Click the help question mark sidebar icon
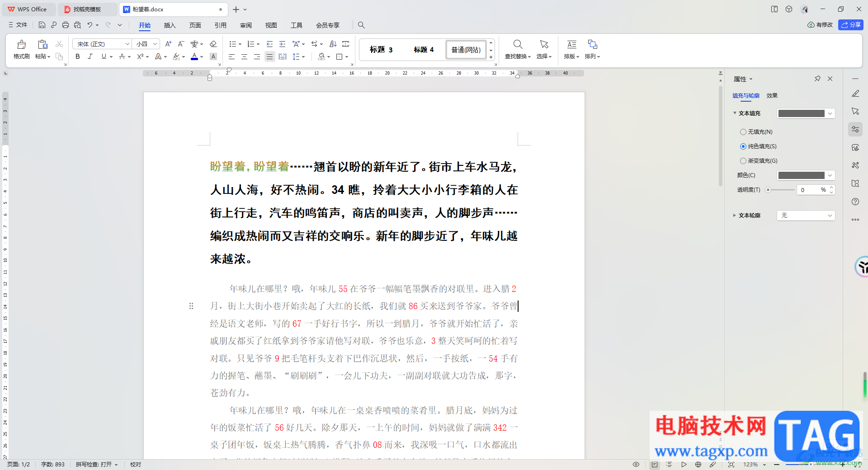 [x=855, y=202]
